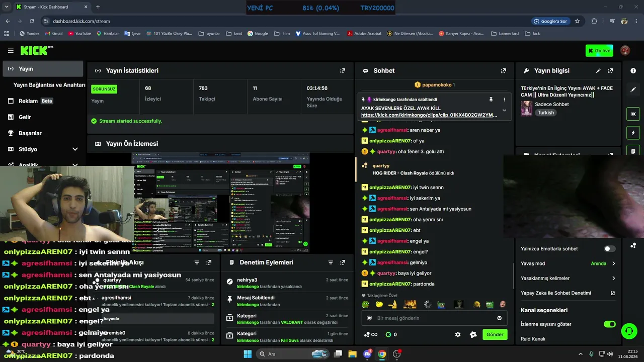
Task: Pop out the Etkinlik Akışı panel
Action: point(209,262)
